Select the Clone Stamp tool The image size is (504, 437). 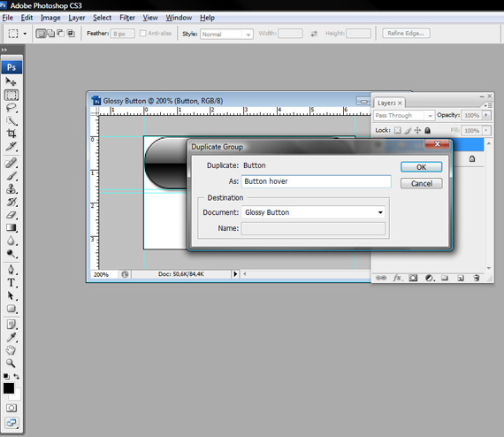point(11,188)
